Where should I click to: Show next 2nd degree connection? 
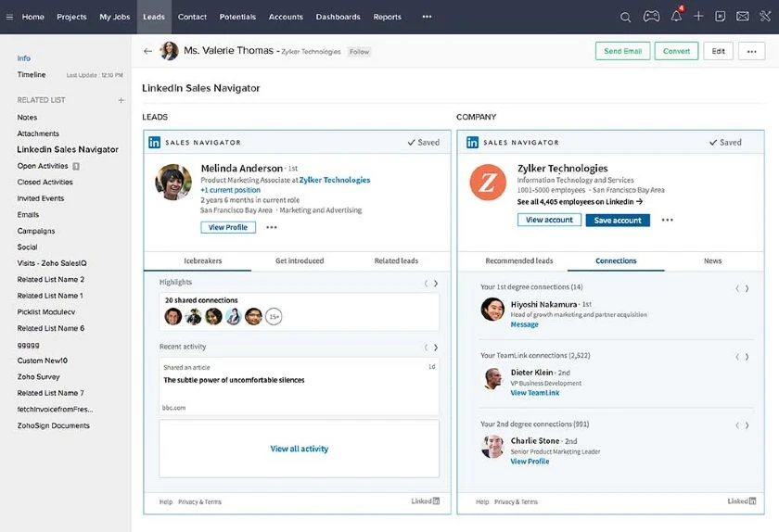(747, 425)
